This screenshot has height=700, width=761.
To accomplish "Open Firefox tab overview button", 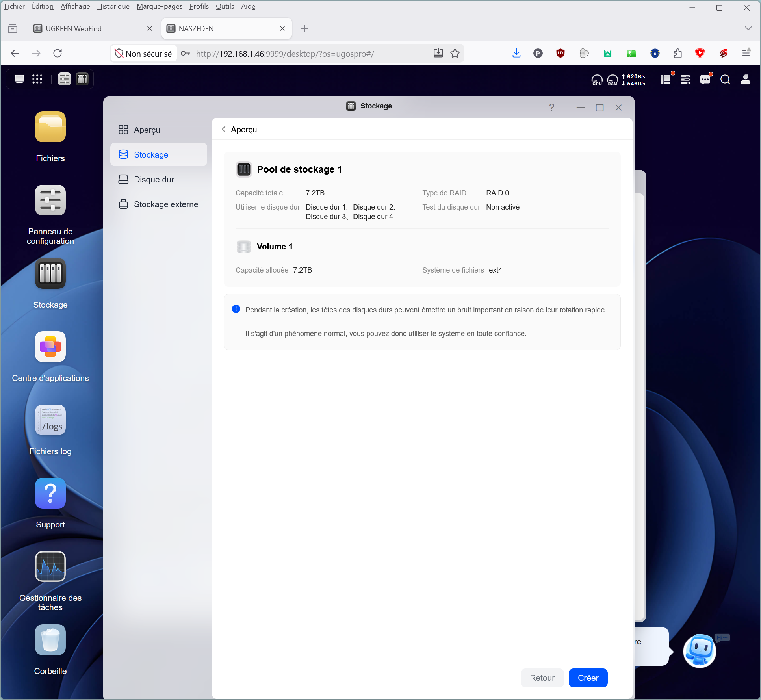I will tap(13, 28).
